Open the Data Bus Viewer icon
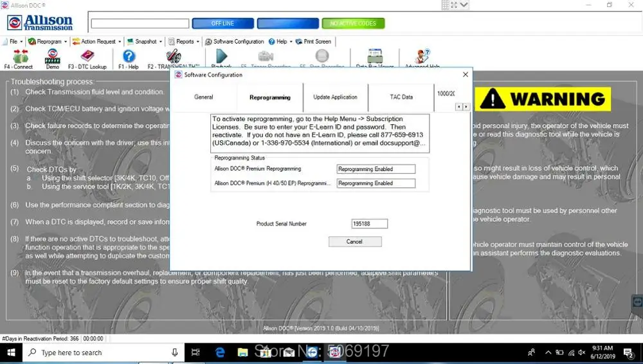The image size is (643, 364). coord(375,56)
